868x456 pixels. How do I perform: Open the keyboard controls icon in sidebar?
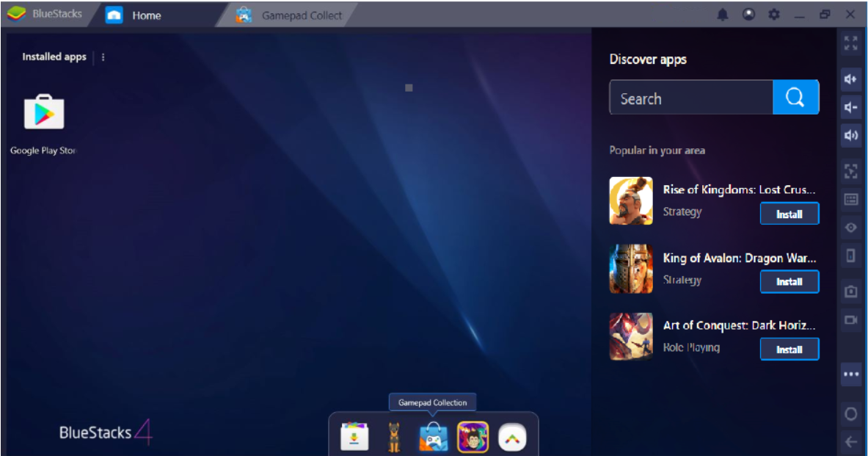click(851, 200)
